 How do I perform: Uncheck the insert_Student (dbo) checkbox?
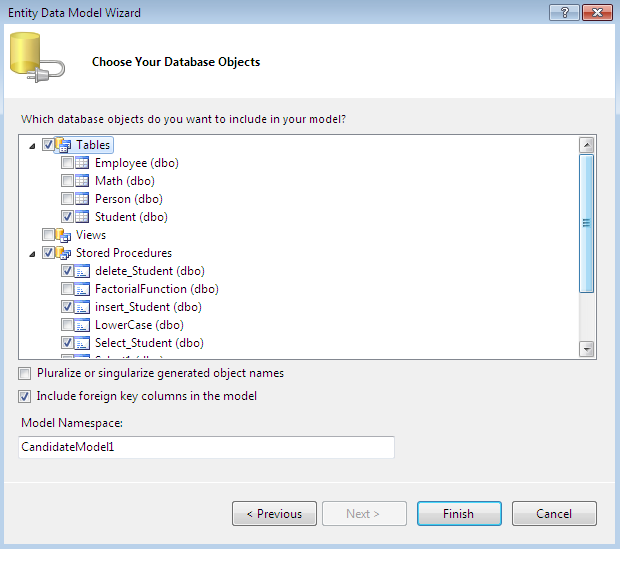[67, 307]
